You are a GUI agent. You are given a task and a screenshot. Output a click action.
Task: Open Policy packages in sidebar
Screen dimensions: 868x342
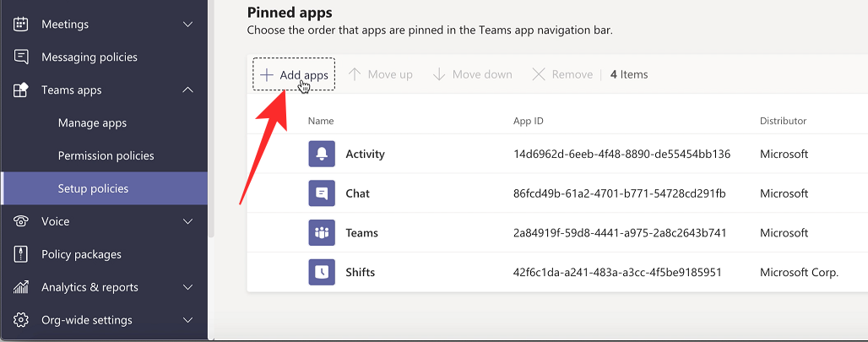(81, 254)
